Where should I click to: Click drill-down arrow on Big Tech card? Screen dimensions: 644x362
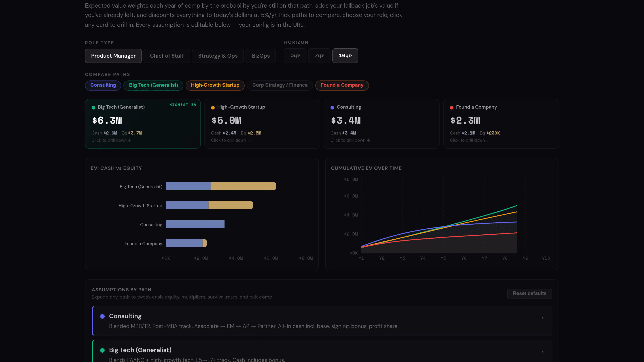129,140
